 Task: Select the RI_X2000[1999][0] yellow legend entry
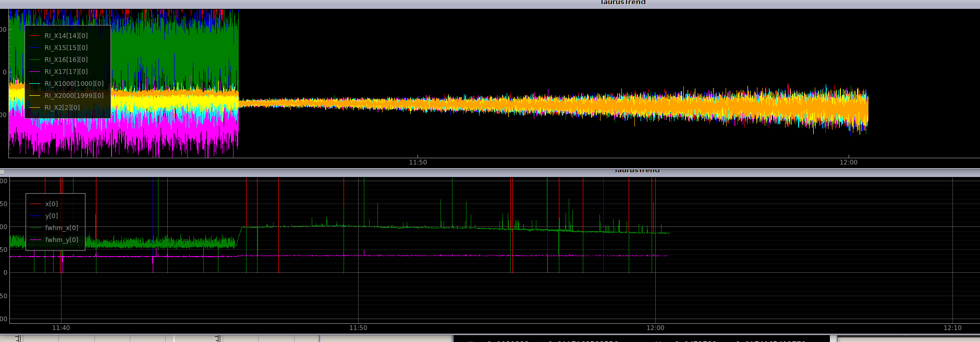pyautogui.click(x=73, y=96)
